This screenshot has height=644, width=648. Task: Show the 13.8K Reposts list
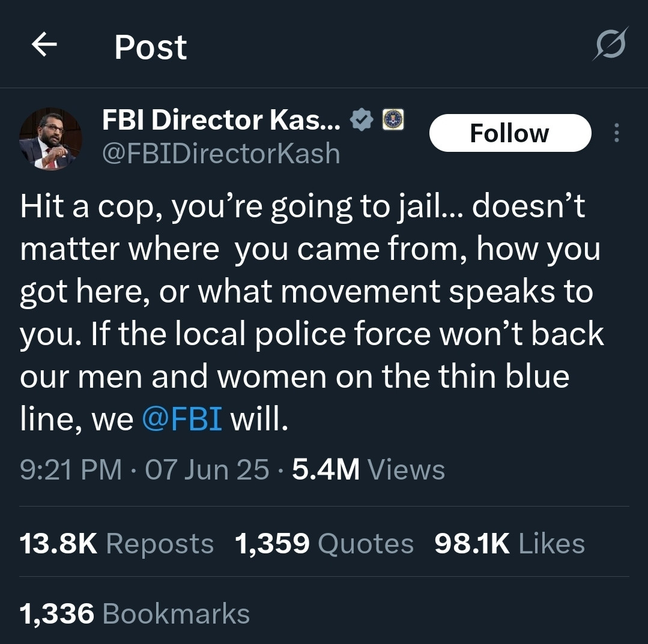click(x=117, y=543)
